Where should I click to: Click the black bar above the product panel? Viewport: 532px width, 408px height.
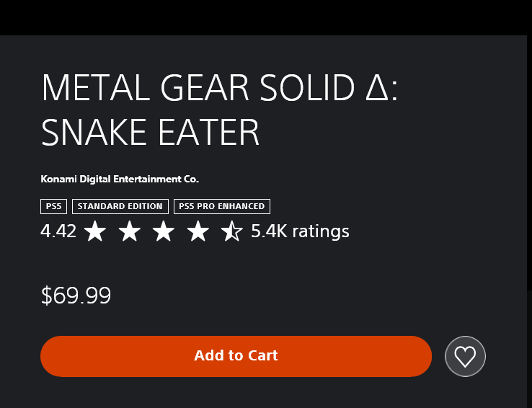[x=266, y=17]
